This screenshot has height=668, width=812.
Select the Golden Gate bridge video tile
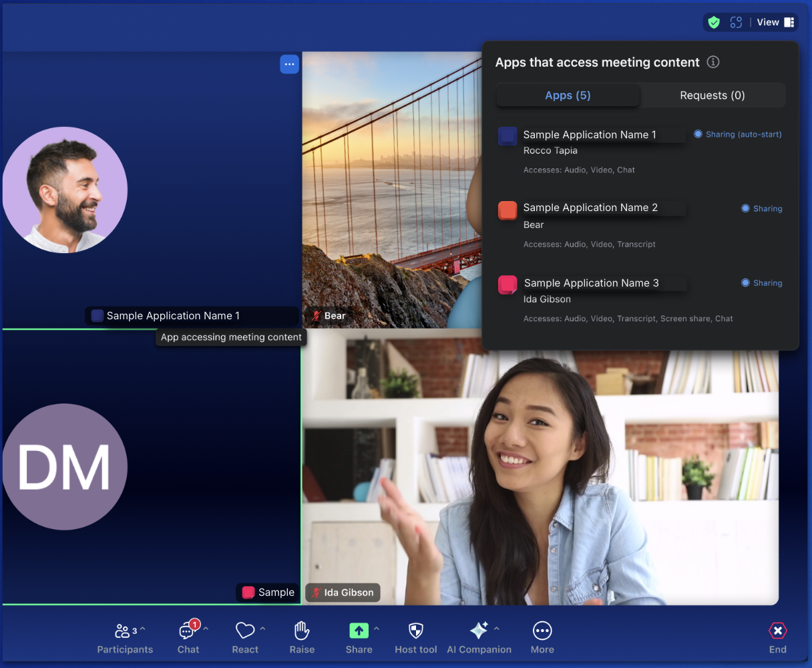click(392, 190)
